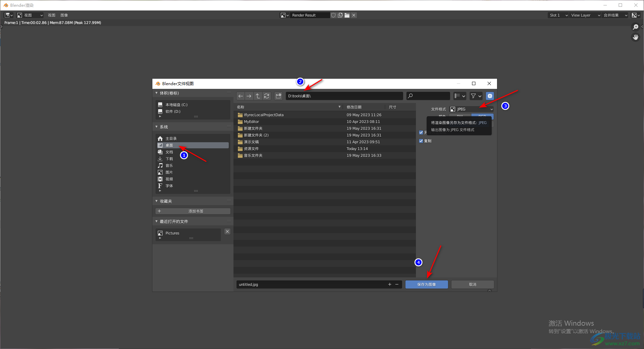Browse linked images next to Render Result
This screenshot has width=644, height=349.
[285, 15]
